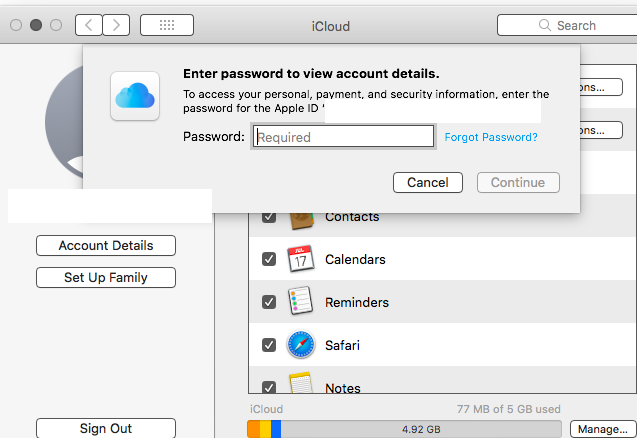Click the lower Options... button behind dialog

(601, 130)
